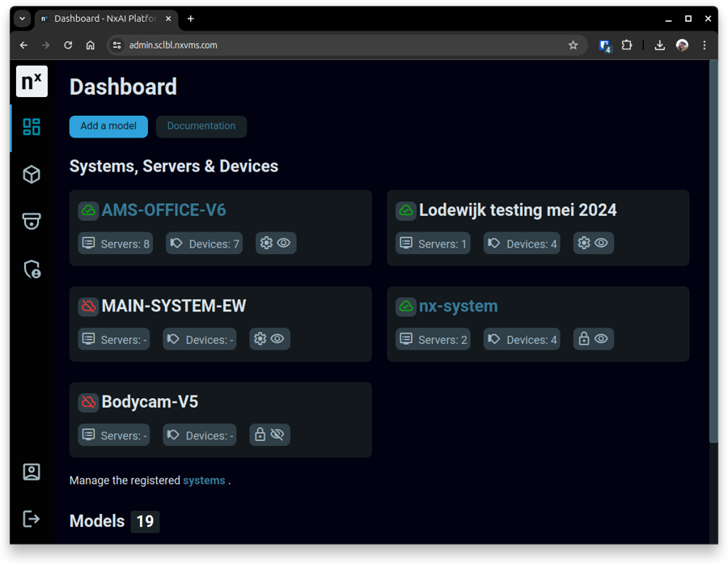Screen dimensions: 728x564
Task: Toggle eye visibility for MAIN-SYSTEM-EW
Action: [x=277, y=339]
